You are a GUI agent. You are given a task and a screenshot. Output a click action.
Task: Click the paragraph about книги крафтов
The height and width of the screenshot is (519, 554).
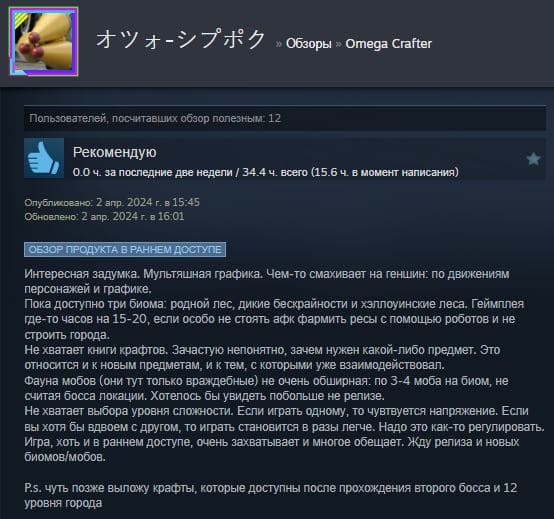(x=262, y=358)
